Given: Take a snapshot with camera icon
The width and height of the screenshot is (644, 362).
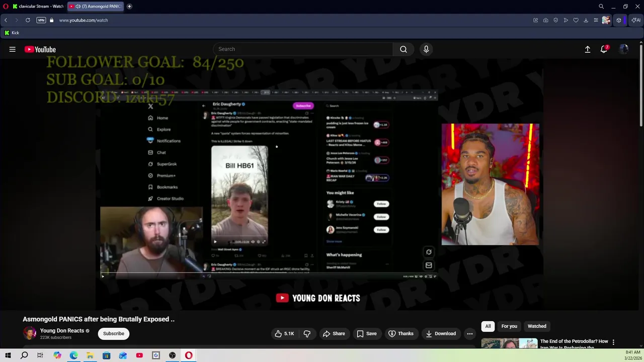Looking at the screenshot, I should 546,20.
